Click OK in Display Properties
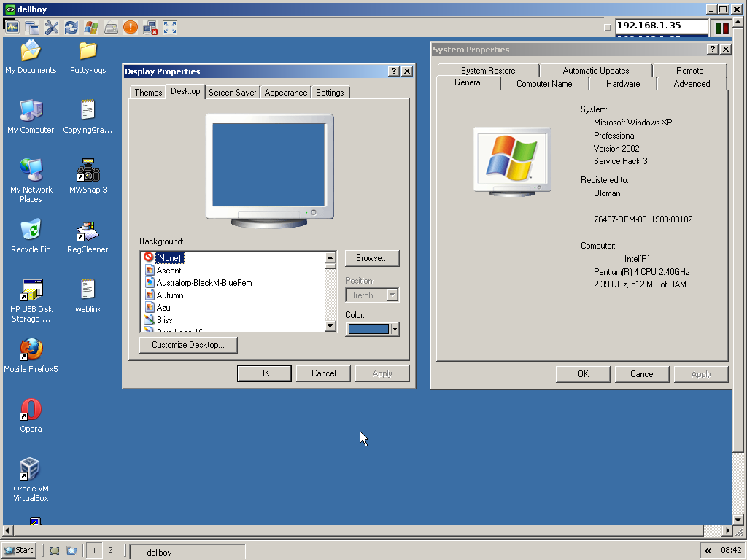The image size is (747, 560). (264, 373)
